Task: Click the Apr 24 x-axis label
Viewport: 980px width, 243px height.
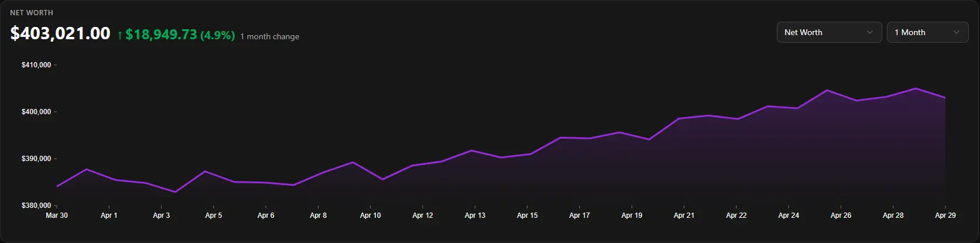Action: tap(789, 215)
